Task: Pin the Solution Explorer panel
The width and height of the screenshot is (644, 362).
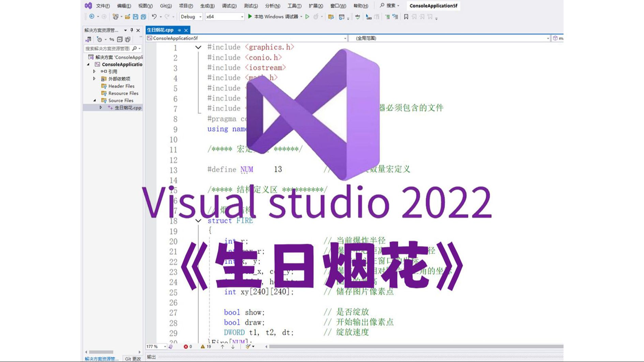Action: click(132, 30)
